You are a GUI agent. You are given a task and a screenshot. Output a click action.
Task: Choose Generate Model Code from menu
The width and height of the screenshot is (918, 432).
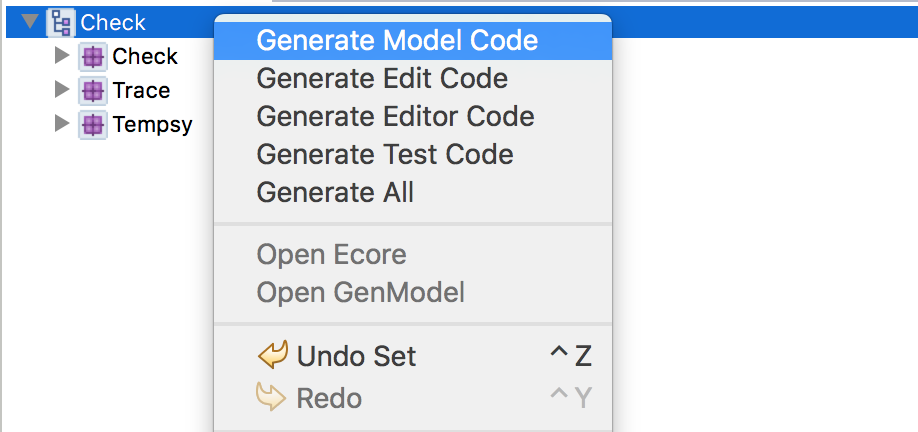point(397,40)
